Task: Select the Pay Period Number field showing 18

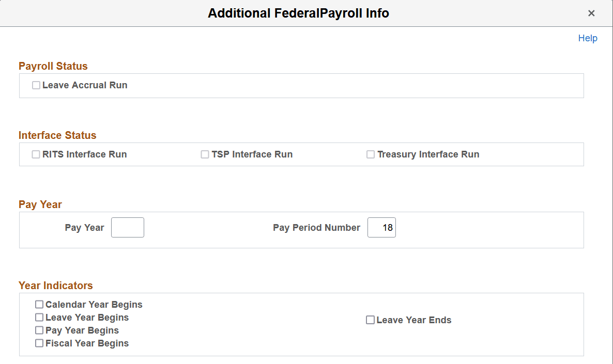Action: 381,227
